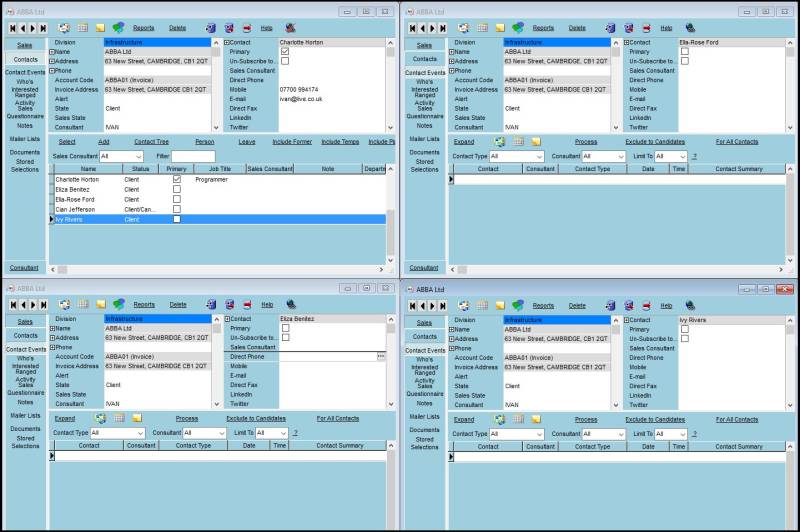Open Documents tab in Eliza Benitez window

coord(25,428)
